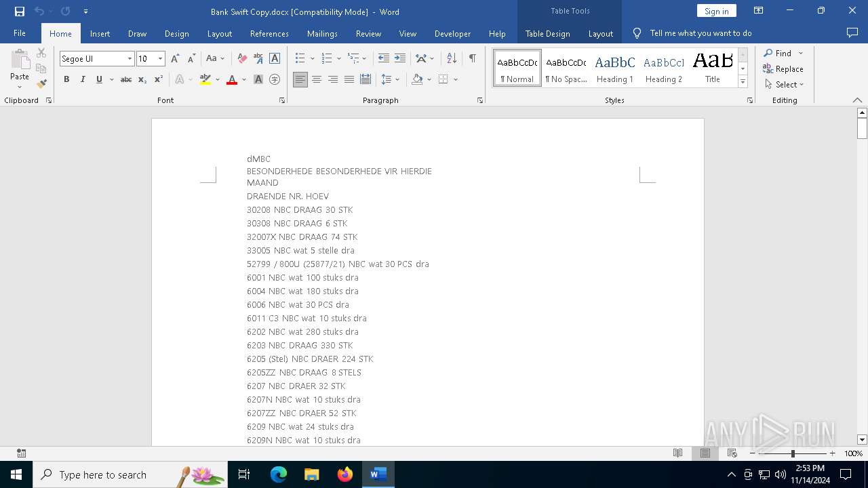
Task: Toggle align left paragraph button
Action: [x=300, y=79]
